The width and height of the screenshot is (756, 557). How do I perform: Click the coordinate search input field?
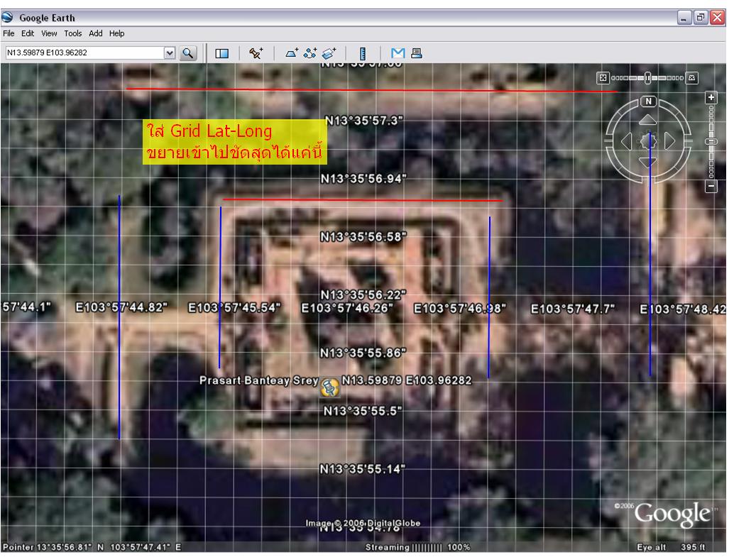click(85, 53)
